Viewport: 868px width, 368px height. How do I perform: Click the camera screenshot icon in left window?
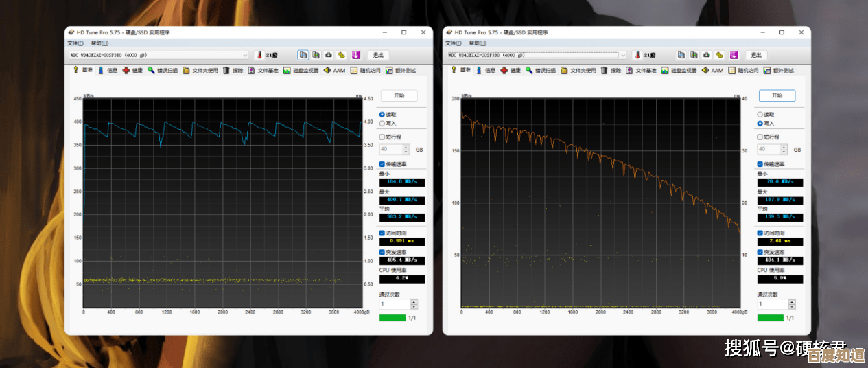point(329,55)
